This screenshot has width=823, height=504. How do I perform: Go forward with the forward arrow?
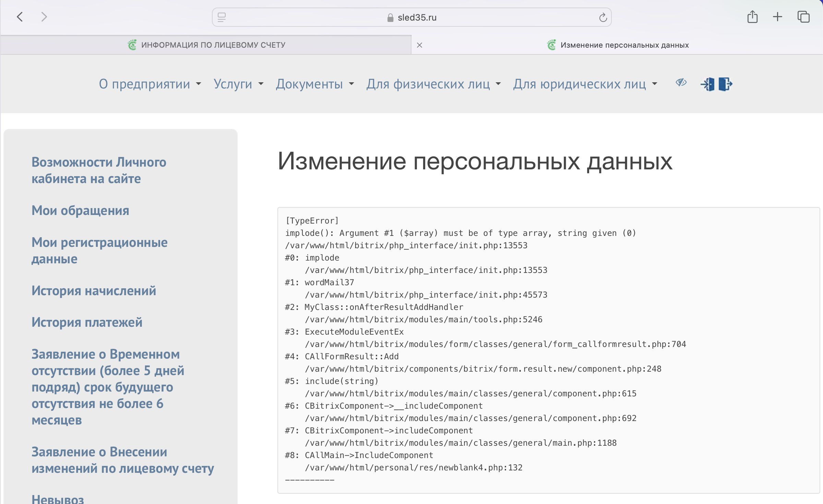click(44, 17)
